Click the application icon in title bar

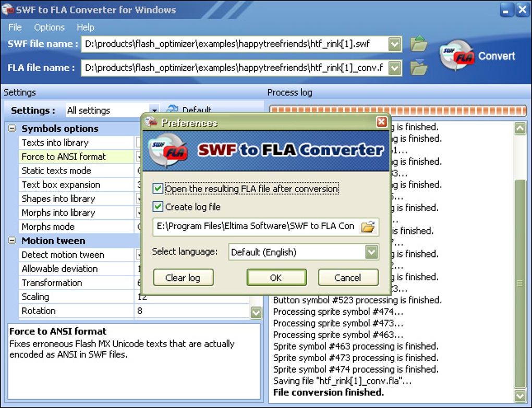click(x=7, y=9)
